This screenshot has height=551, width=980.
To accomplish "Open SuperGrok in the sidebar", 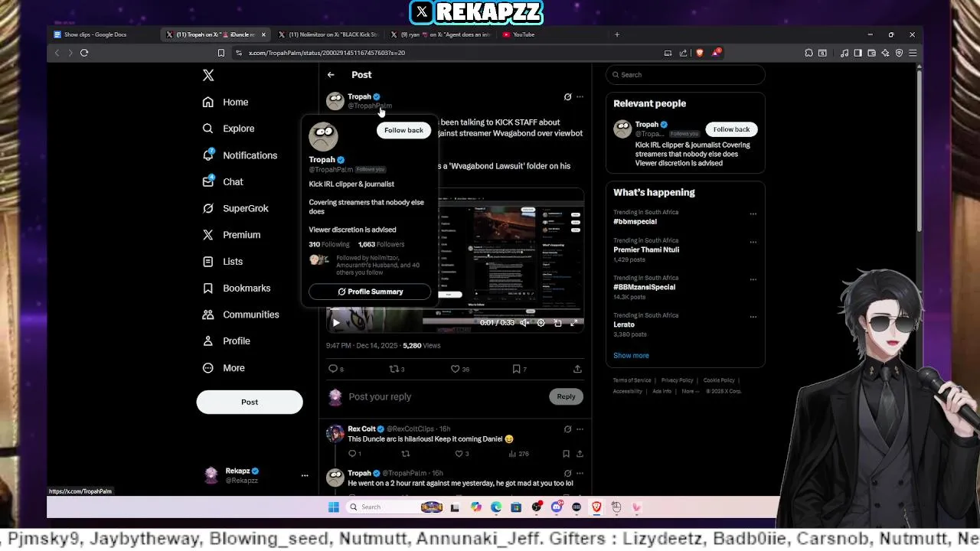I will pyautogui.click(x=235, y=208).
